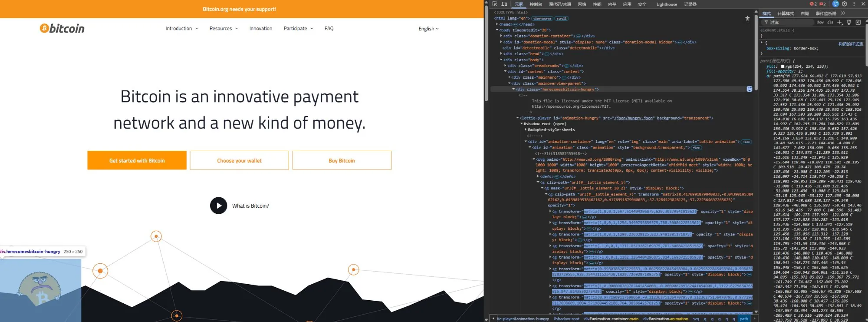Activate the DevTools inspect element picker
The image size is (868, 322).
tap(495, 4)
